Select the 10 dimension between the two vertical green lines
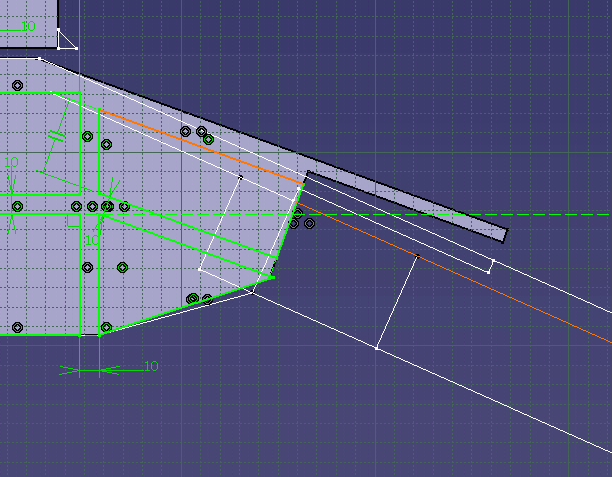612x477 pixels. pyautogui.click(x=92, y=240)
